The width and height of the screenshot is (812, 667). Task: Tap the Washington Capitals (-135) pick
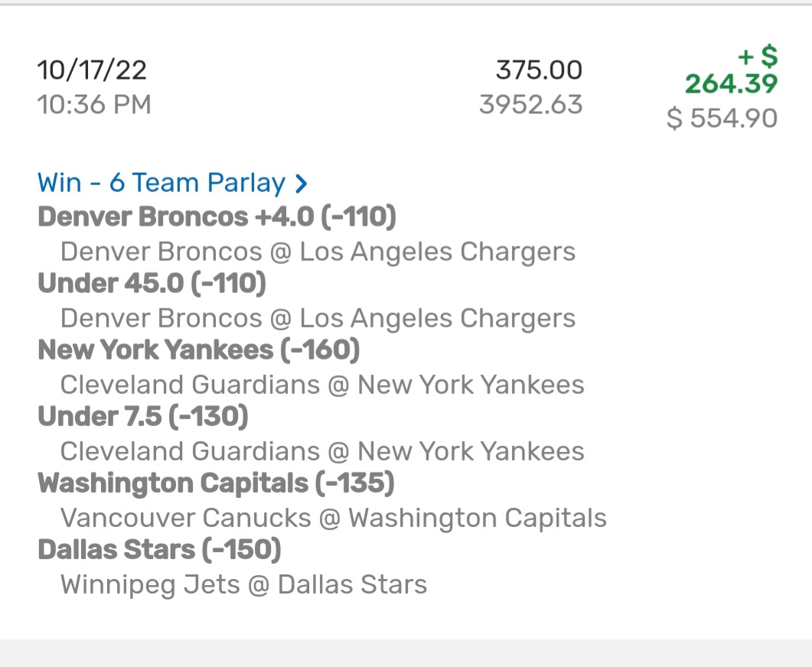coord(216,483)
